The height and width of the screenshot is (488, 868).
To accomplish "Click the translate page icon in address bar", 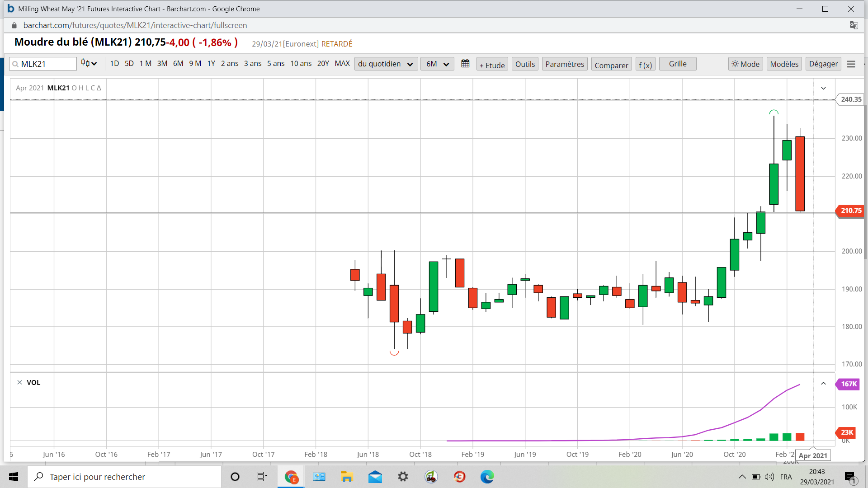I will pyautogui.click(x=854, y=25).
